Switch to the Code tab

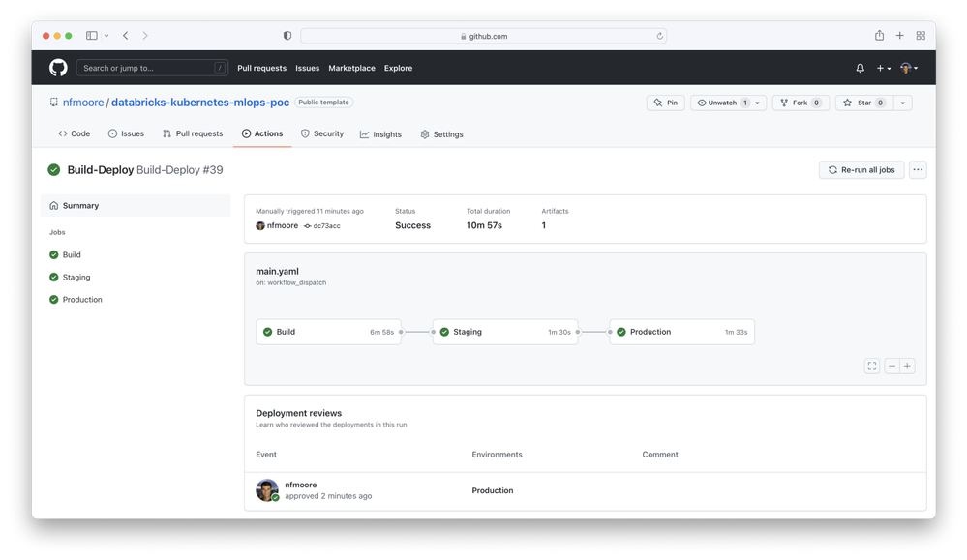(74, 133)
